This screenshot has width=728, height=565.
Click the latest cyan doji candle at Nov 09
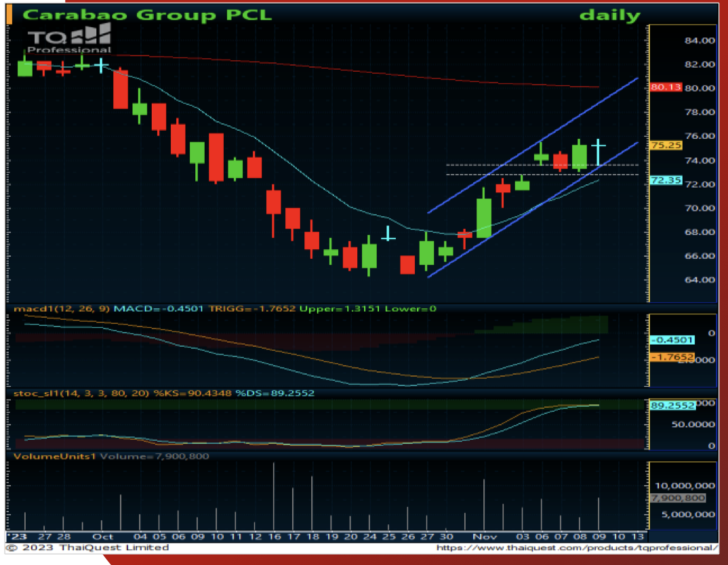599,152
